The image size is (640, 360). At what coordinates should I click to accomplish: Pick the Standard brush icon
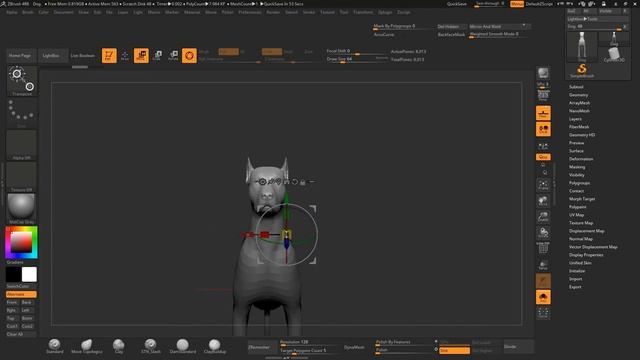(54, 346)
